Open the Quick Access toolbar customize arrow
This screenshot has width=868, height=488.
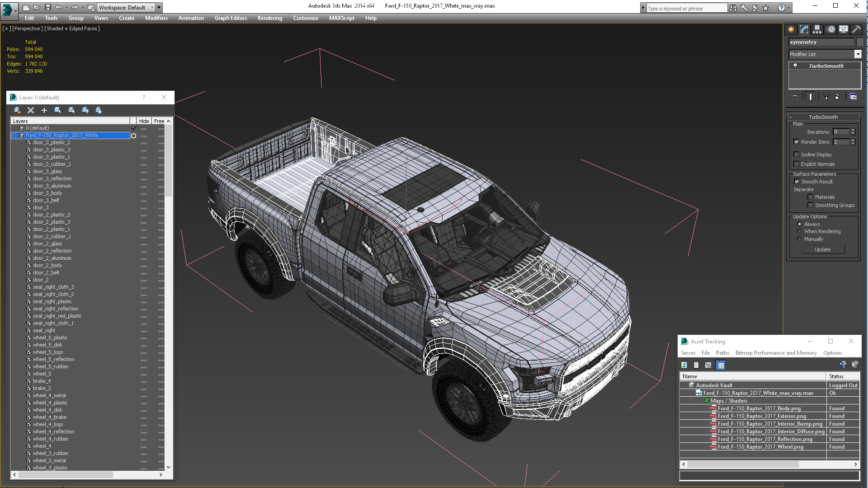click(159, 7)
